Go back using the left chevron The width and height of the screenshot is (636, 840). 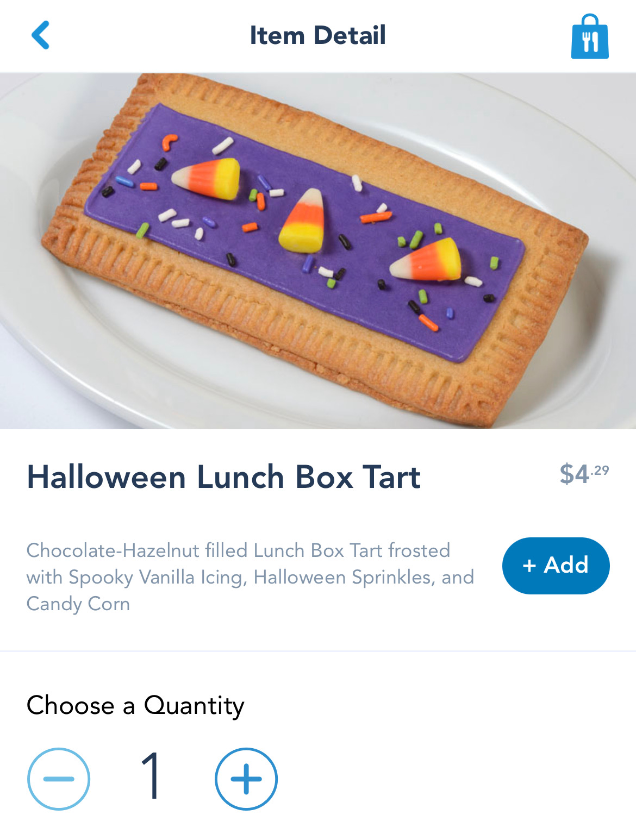pyautogui.click(x=41, y=35)
